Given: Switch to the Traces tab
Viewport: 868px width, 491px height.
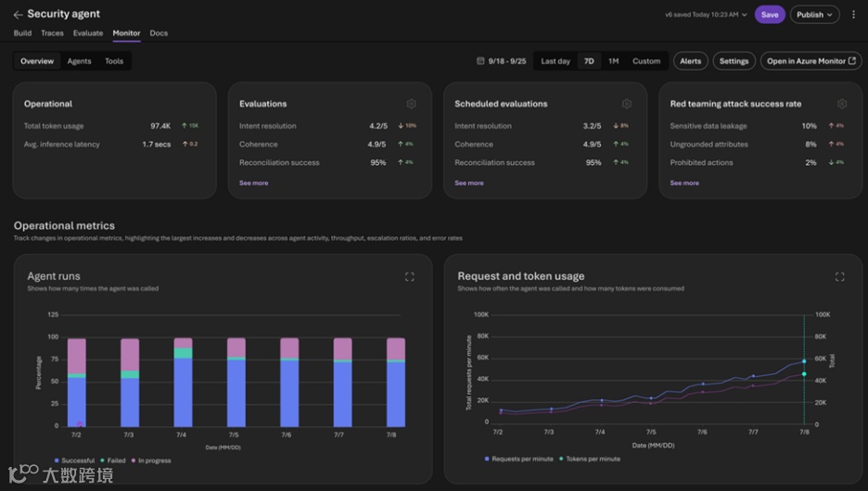Looking at the screenshot, I should click(x=52, y=33).
